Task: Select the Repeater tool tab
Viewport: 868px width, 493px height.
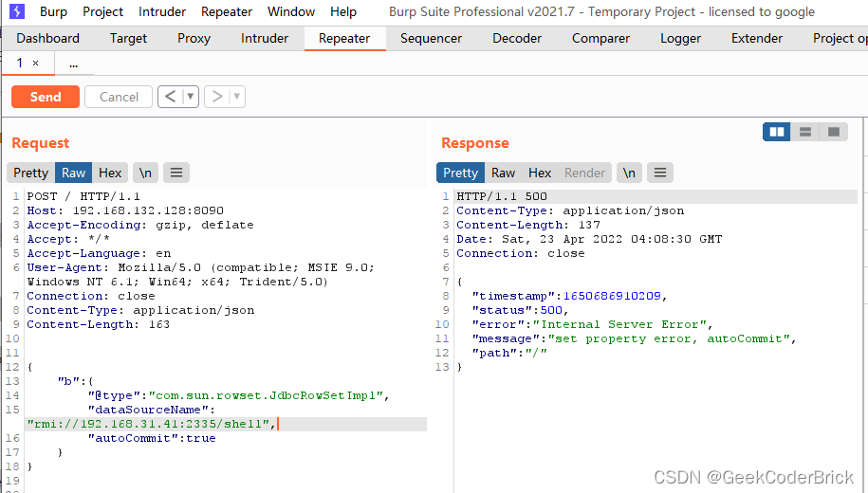Action: 344,38
